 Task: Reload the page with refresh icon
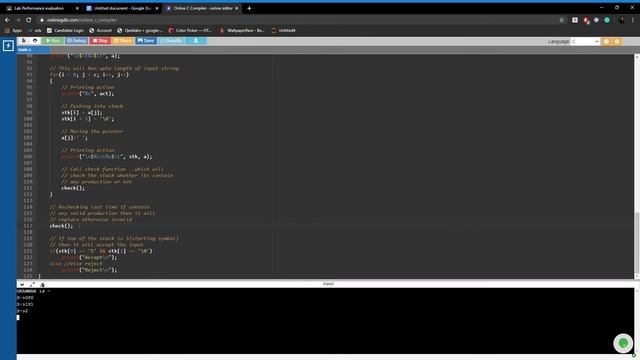point(29,20)
